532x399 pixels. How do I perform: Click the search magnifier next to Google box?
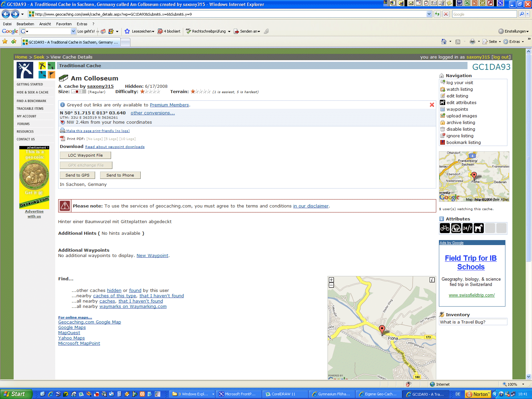522,14
